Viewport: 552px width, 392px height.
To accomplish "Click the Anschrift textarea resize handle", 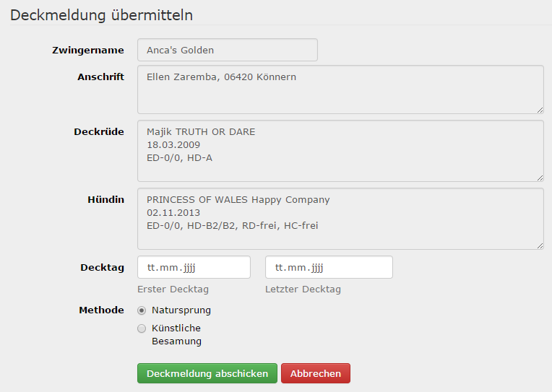I will pyautogui.click(x=540, y=109).
